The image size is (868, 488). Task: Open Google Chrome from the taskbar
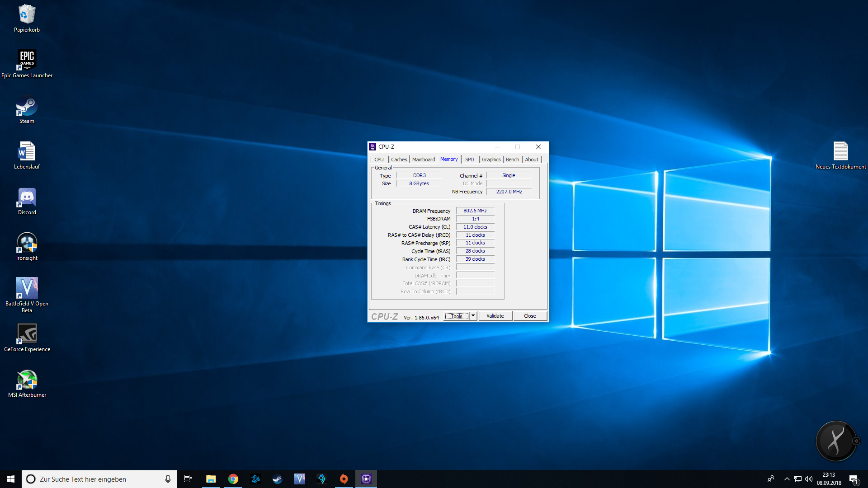[233, 479]
